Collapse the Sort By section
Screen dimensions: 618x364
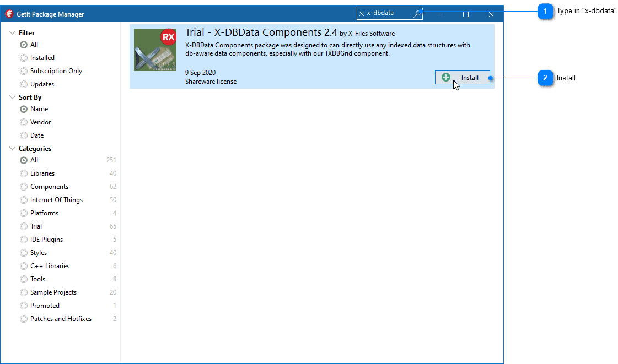click(x=12, y=97)
